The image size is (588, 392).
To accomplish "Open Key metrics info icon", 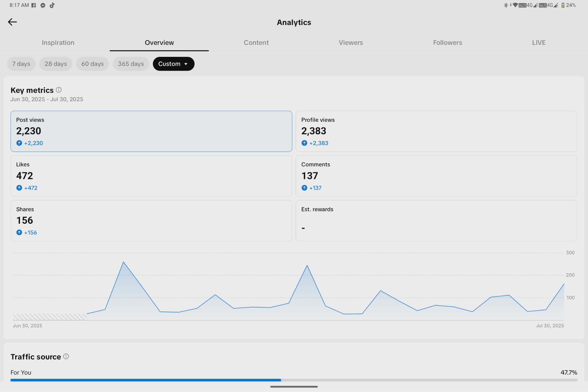I will tap(59, 90).
